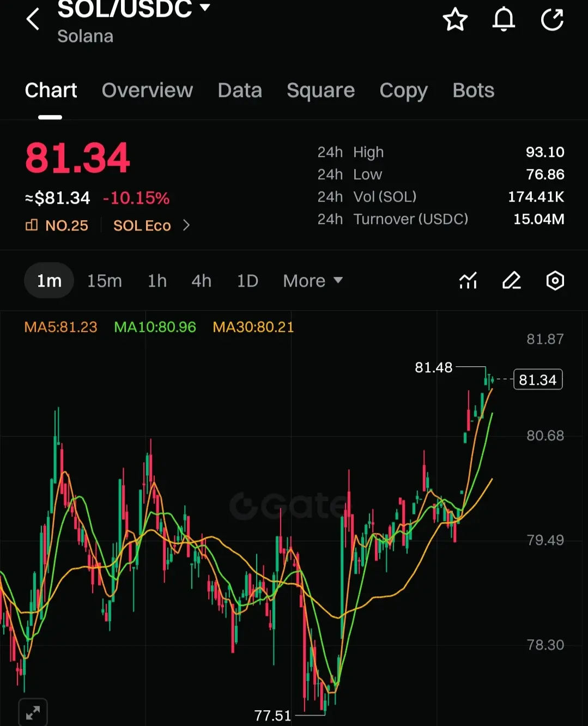Go back using the left arrow
This screenshot has height=726, width=588.
pyautogui.click(x=33, y=19)
